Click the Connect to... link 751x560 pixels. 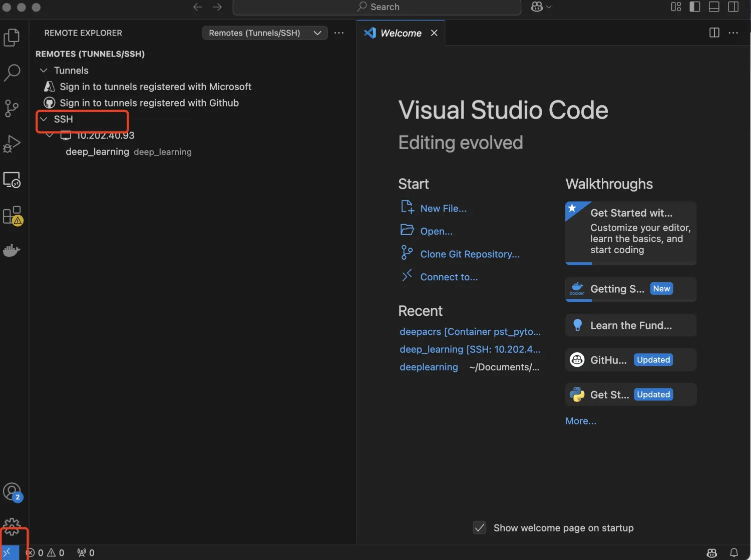pyautogui.click(x=449, y=277)
